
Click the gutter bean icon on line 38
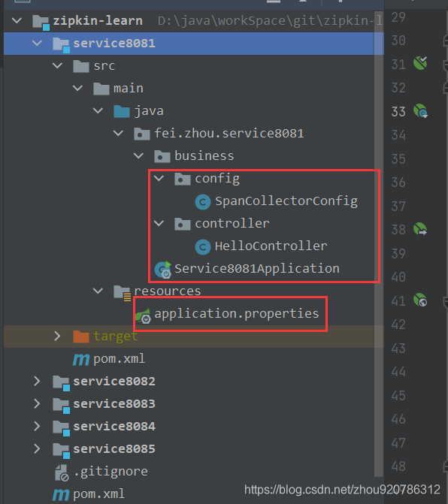(x=420, y=229)
